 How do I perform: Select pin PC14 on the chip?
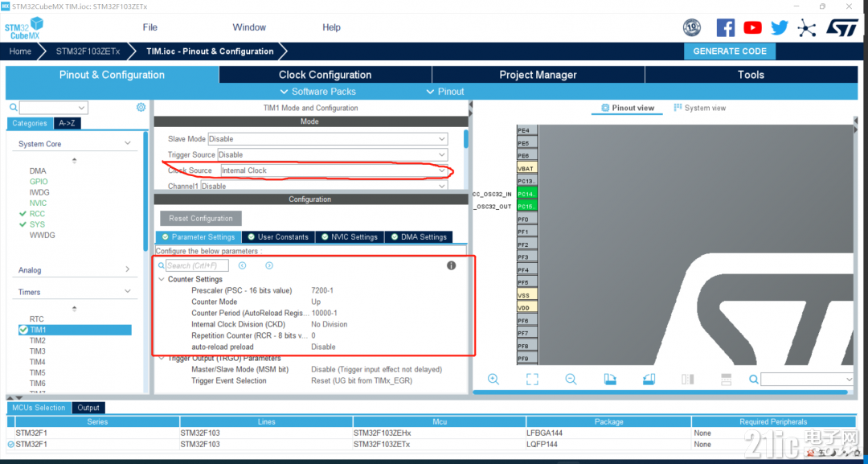click(x=527, y=194)
